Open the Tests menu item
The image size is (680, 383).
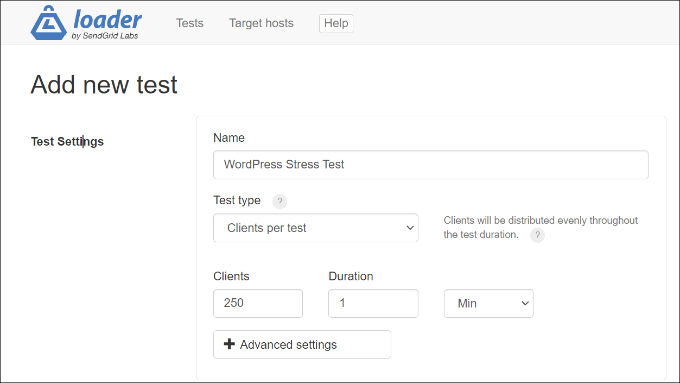190,23
